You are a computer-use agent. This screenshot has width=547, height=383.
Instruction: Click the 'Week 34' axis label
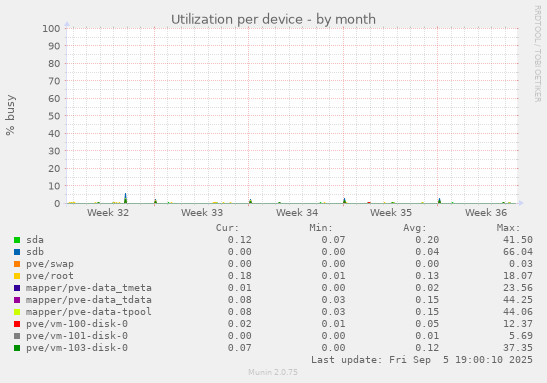click(x=297, y=213)
